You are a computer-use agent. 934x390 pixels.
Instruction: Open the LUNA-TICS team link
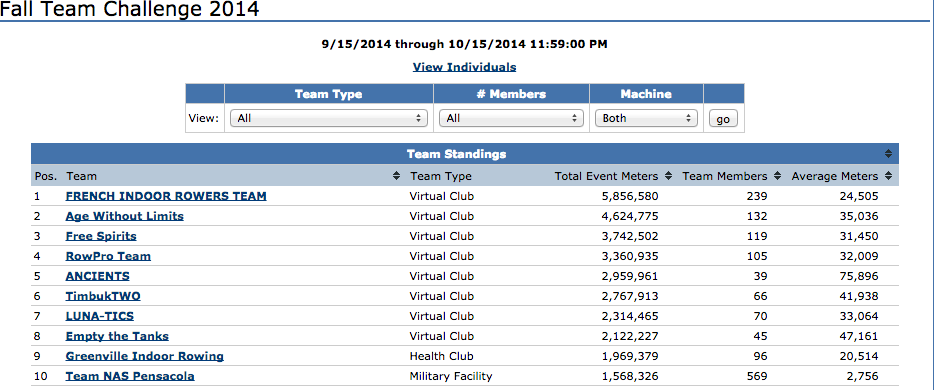(x=100, y=316)
